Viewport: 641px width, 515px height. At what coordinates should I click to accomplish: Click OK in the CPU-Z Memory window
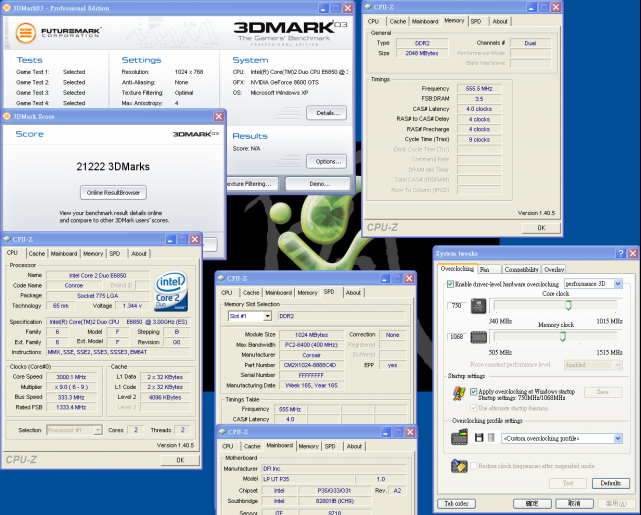[541, 228]
